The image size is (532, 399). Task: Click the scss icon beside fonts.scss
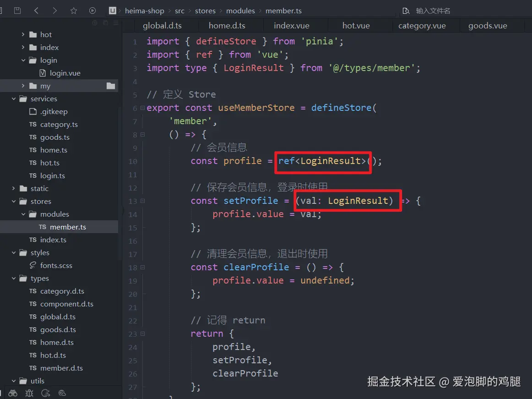[x=33, y=265]
